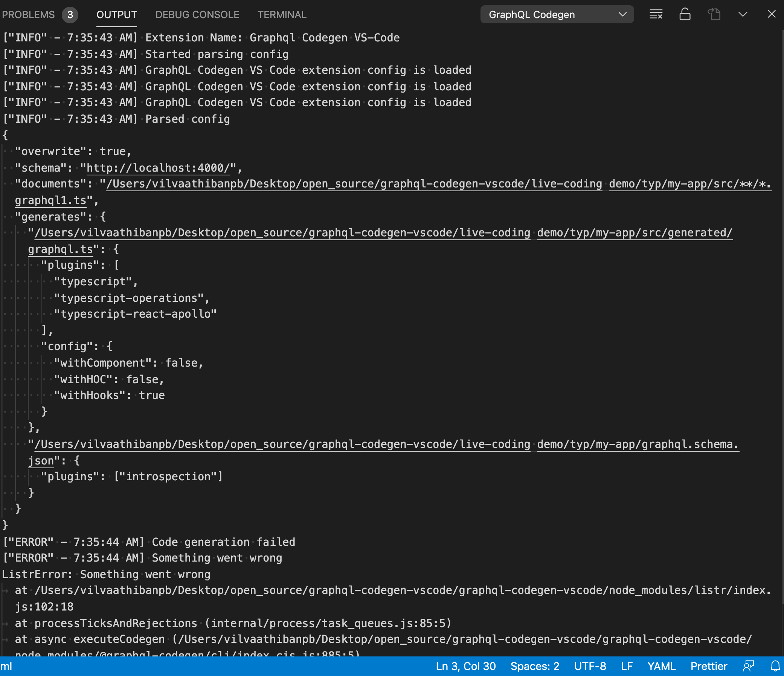Select the Debug Console tab
Screen dimensions: 784x676
tap(197, 15)
